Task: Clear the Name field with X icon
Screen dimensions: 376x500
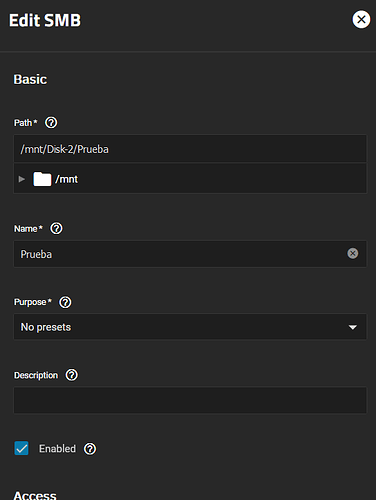Action: (353, 254)
